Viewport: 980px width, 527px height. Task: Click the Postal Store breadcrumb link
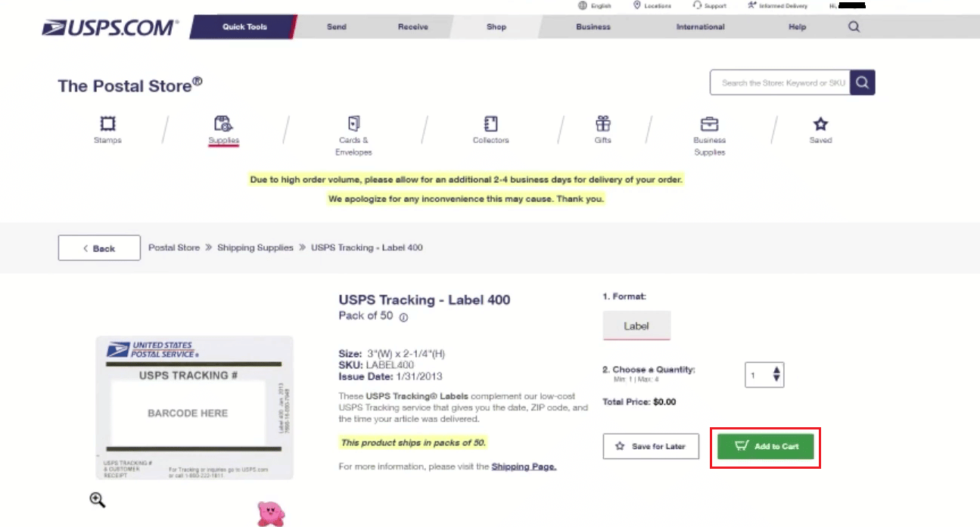pos(174,247)
